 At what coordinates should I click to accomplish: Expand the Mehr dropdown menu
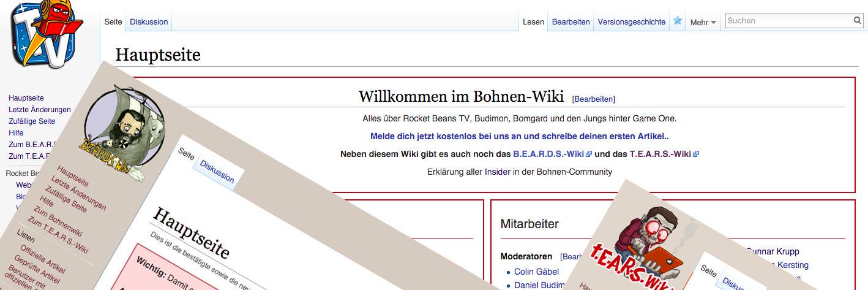pyautogui.click(x=703, y=22)
